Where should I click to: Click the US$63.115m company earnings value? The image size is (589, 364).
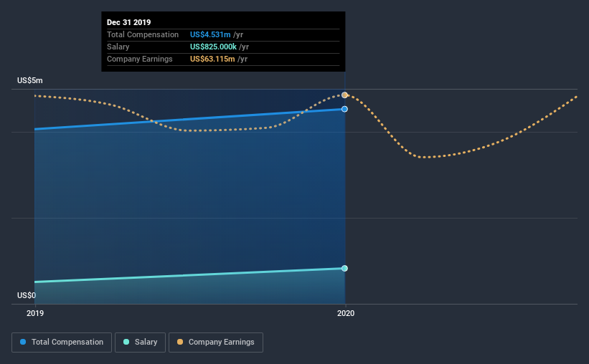pos(212,59)
